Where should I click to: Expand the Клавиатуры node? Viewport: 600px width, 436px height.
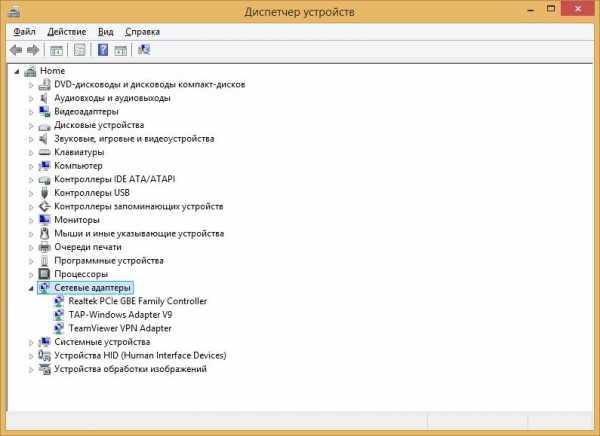31,153
